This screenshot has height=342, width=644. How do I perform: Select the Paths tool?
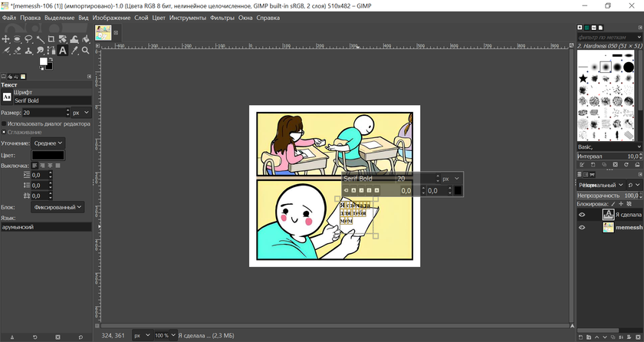[51, 51]
